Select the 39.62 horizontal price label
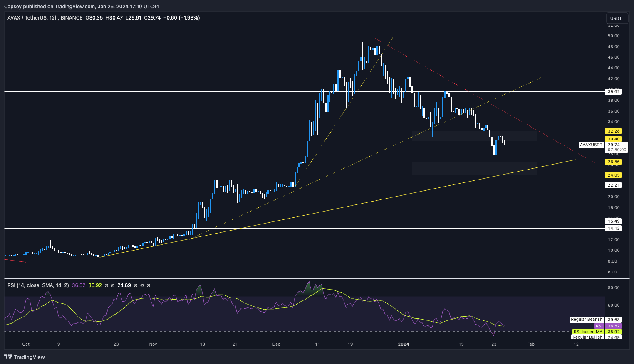The image size is (634, 364). pos(614,92)
